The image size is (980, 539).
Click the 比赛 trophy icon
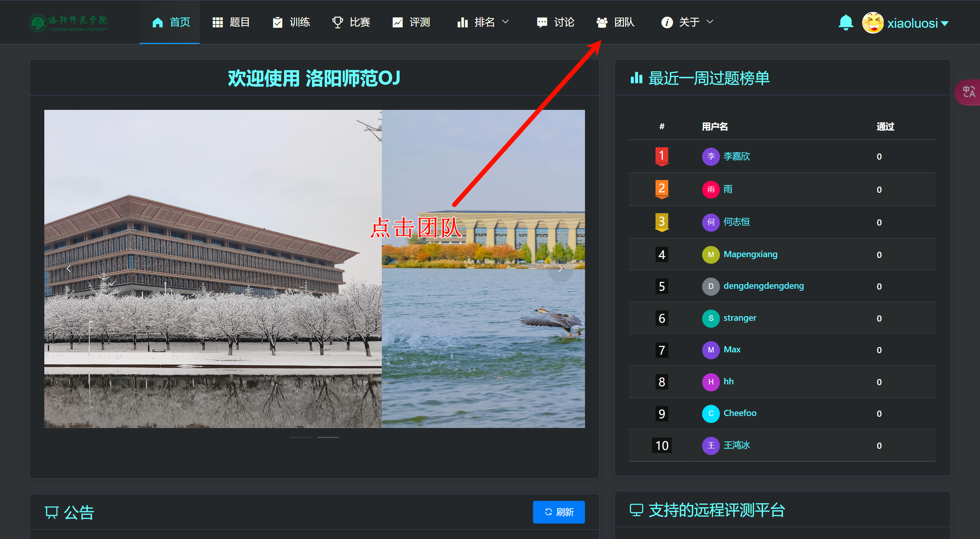point(338,22)
